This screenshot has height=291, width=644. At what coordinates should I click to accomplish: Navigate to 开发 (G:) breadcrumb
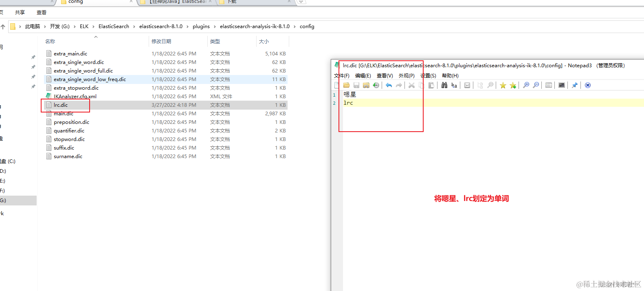(x=60, y=26)
